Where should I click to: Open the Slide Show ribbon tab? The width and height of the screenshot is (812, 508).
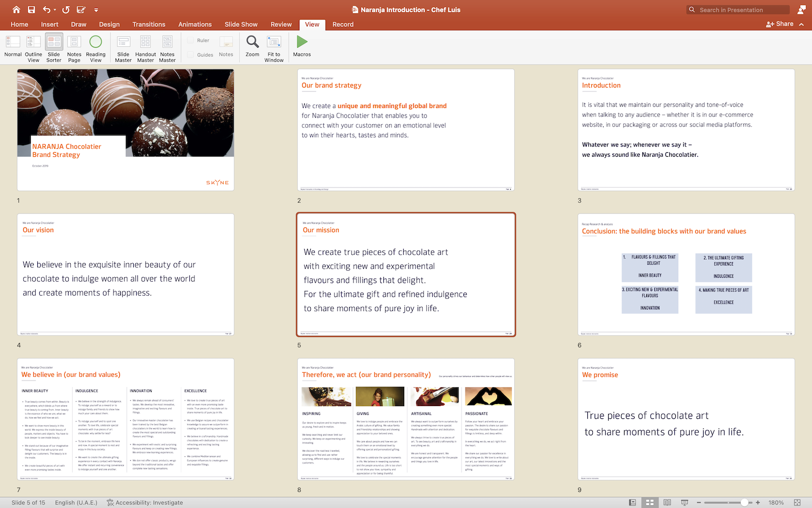click(241, 24)
